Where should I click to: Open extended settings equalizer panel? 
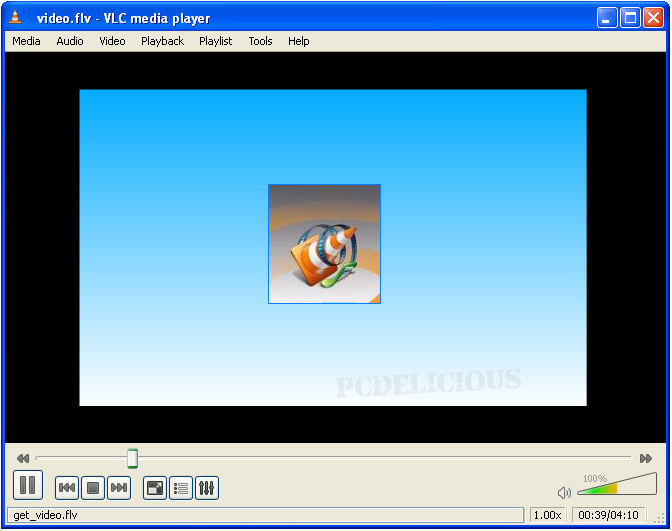click(x=207, y=488)
